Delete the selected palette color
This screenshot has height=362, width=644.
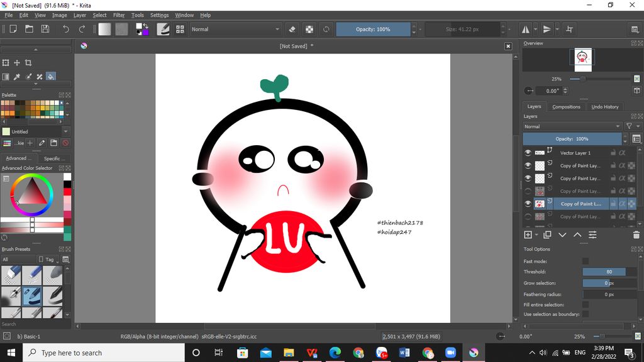tap(65, 143)
